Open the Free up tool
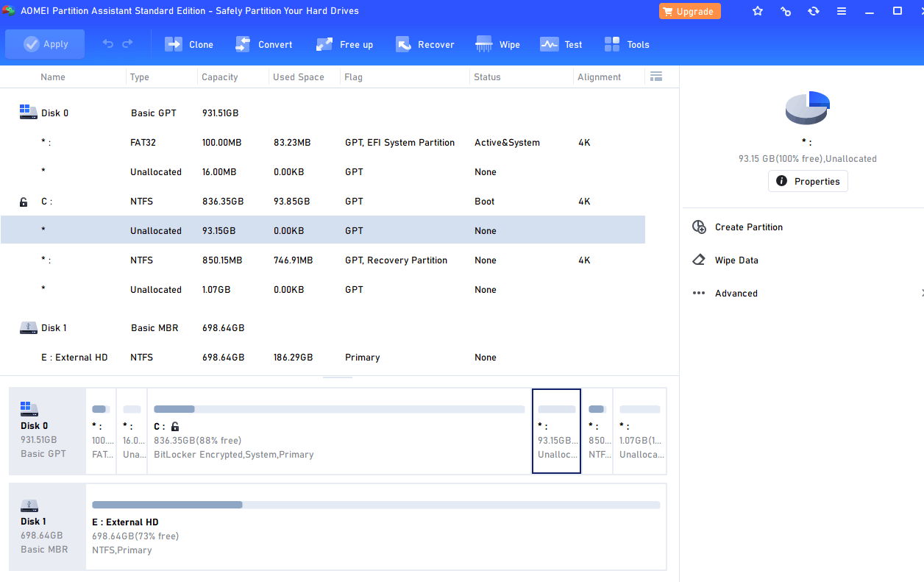Image resolution: width=924 pixels, height=582 pixels. click(344, 44)
